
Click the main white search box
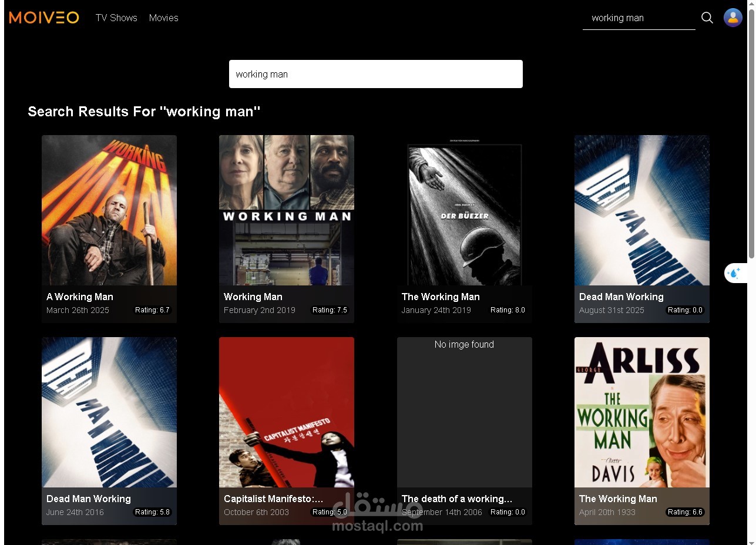tap(376, 74)
